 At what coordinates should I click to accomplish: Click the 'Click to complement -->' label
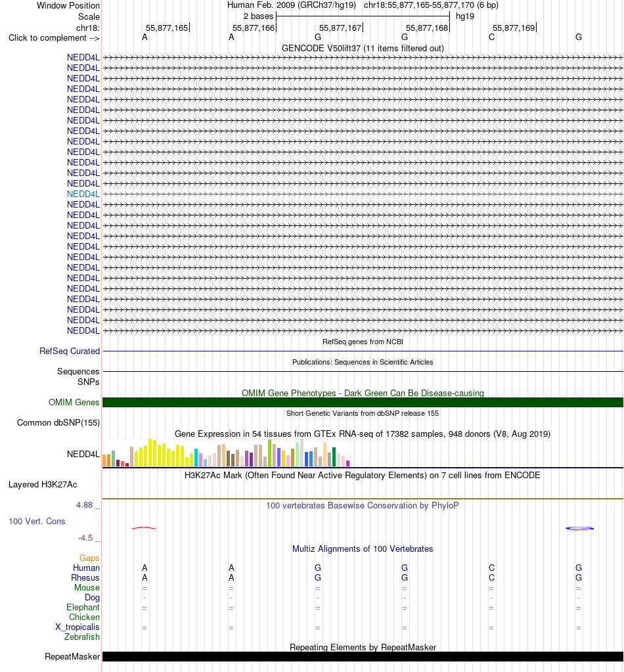(x=54, y=37)
